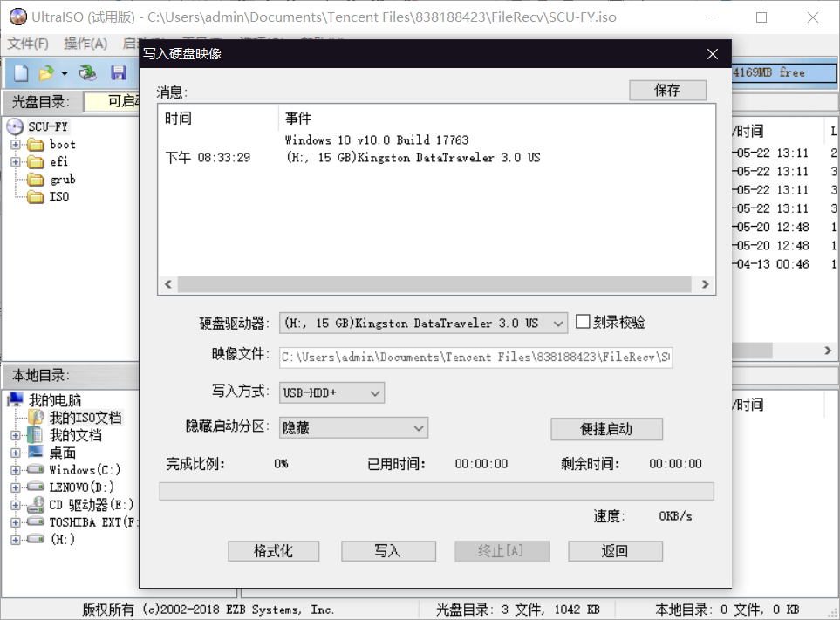The height and width of the screenshot is (620, 840).
Task: Select LENOVO(D:) drive
Action: (72, 487)
